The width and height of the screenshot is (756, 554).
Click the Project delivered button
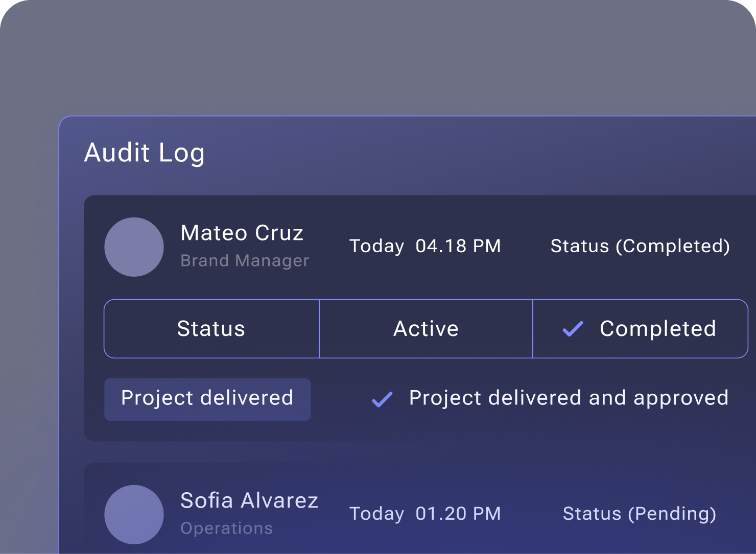pos(207,399)
